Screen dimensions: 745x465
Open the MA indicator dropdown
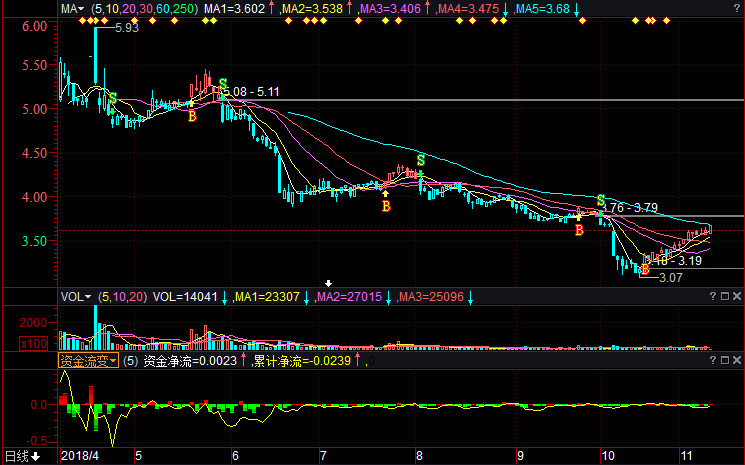[73, 8]
